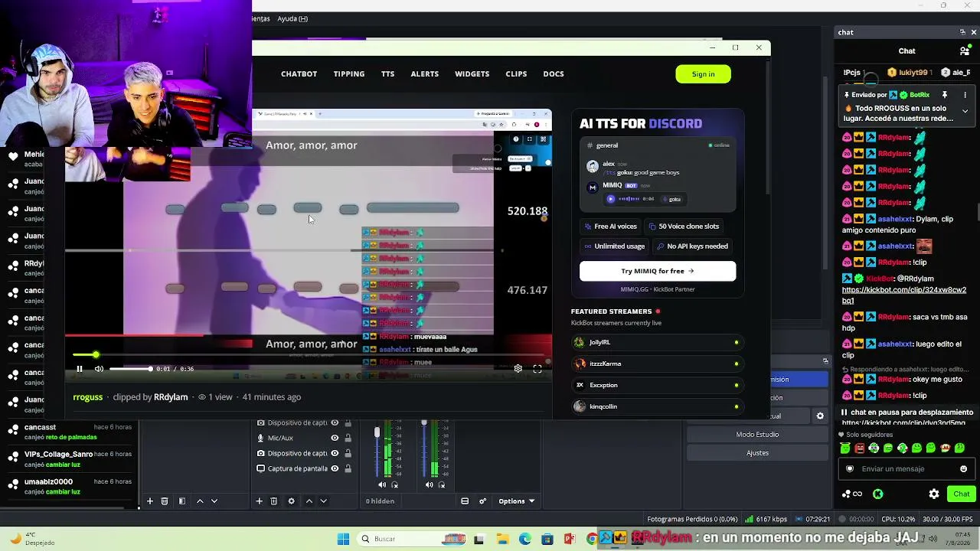Move the selected source up
Screen dimensions: 980x551
pos(309,501)
